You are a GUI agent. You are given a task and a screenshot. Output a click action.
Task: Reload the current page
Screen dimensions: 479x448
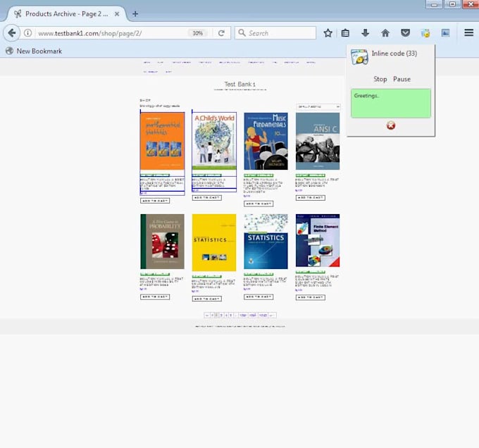pos(221,33)
